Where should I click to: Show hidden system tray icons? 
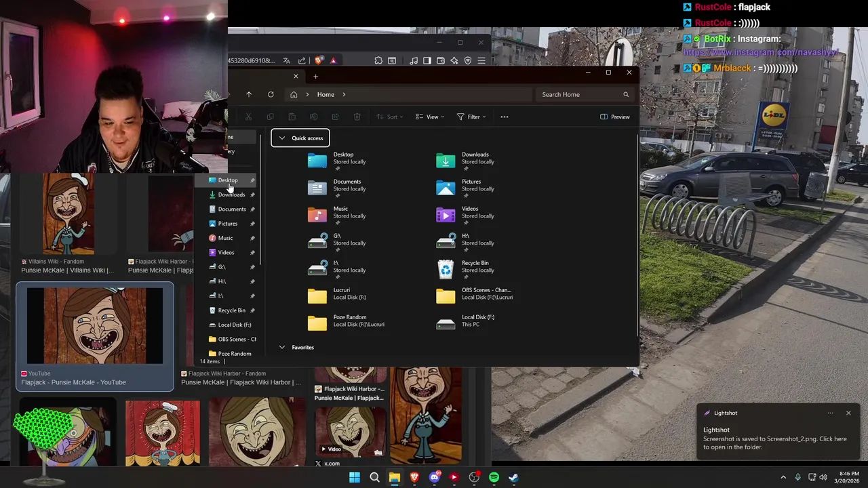(783, 477)
